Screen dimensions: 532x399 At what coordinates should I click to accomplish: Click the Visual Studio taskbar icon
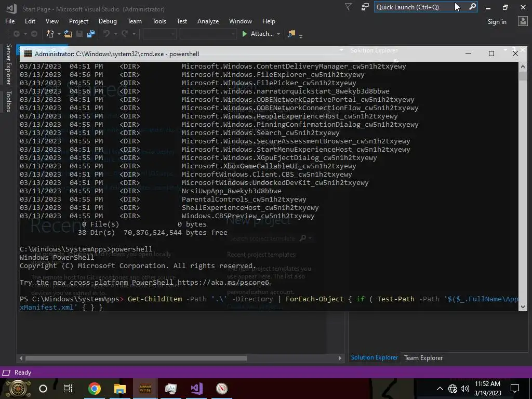[x=196, y=389]
